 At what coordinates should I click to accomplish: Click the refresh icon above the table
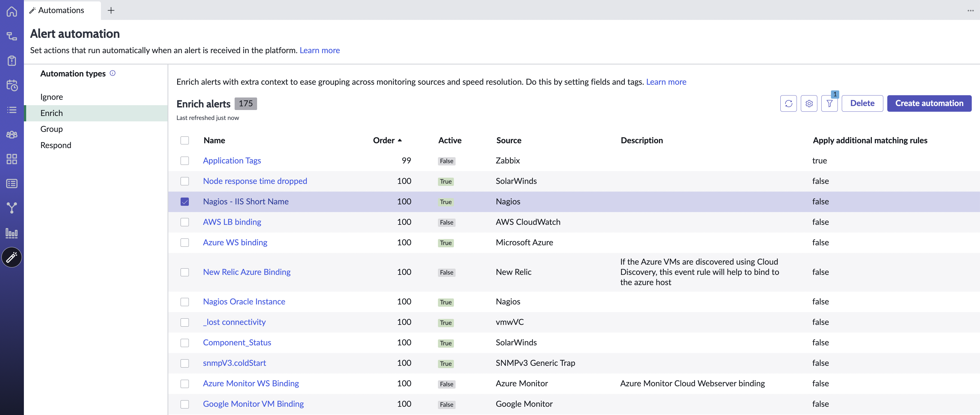(x=788, y=103)
